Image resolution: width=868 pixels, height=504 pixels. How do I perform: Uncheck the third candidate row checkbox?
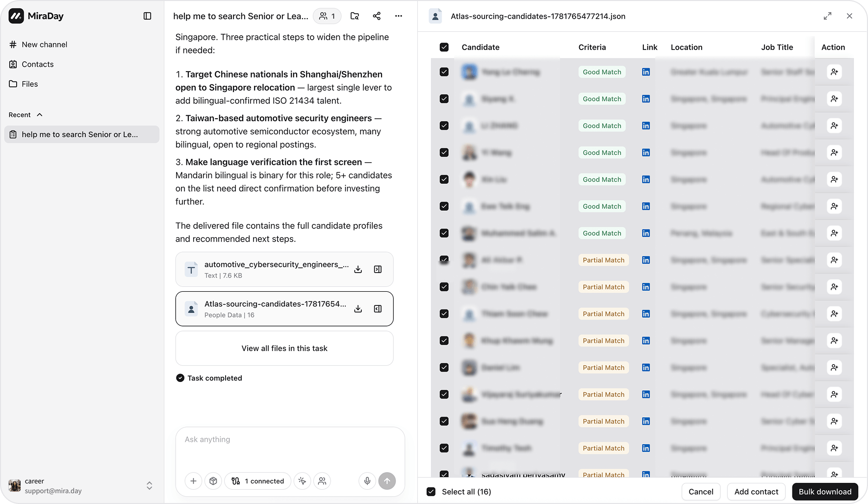tap(444, 126)
